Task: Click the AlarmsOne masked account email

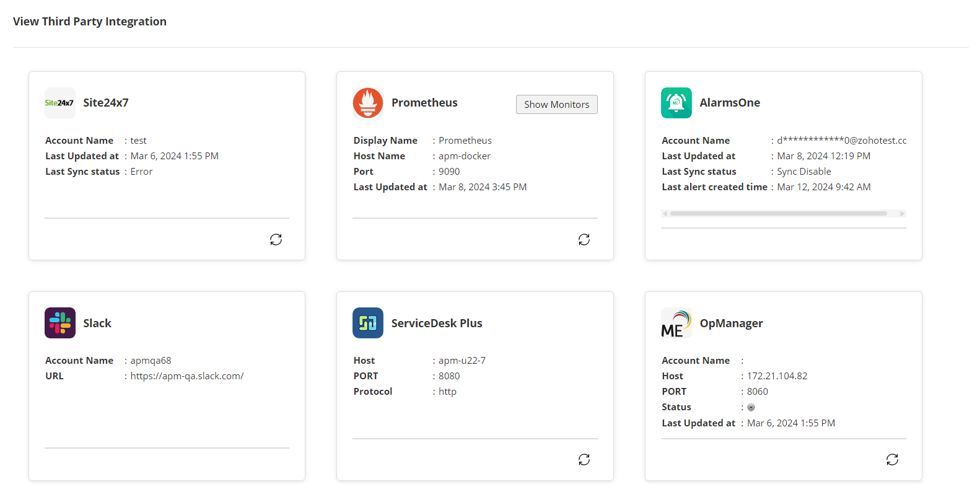Action: click(841, 141)
